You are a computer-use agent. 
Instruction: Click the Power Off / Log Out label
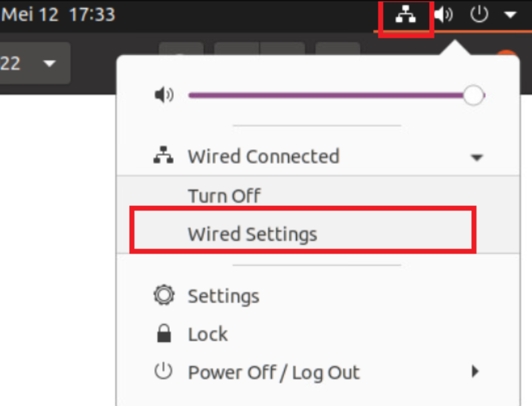(x=273, y=372)
